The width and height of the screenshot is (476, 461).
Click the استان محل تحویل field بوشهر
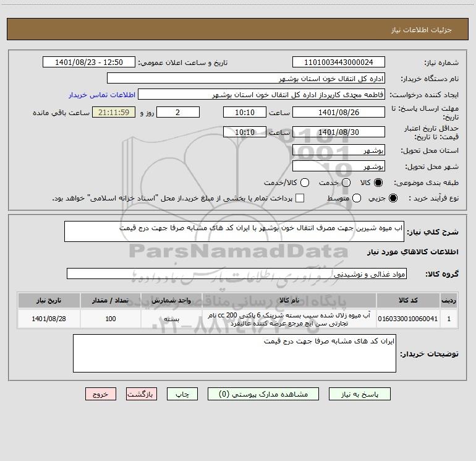click(x=339, y=150)
